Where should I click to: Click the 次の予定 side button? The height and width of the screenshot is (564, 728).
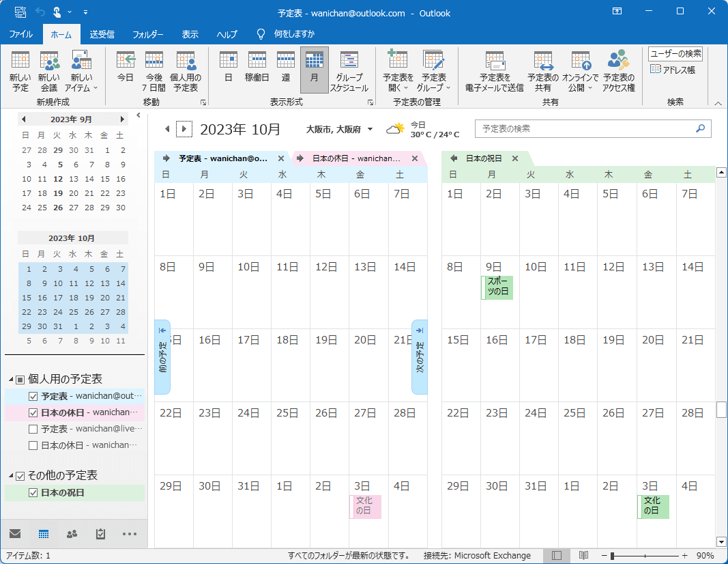click(x=420, y=357)
